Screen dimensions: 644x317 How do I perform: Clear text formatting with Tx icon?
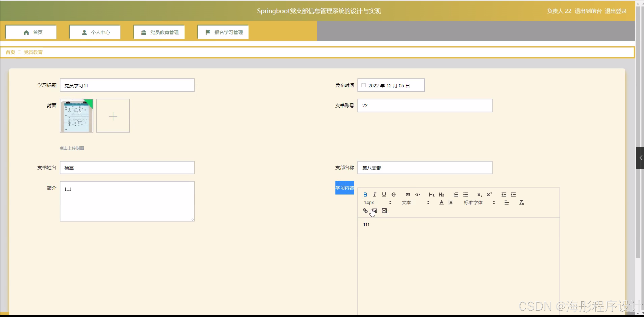click(x=522, y=203)
